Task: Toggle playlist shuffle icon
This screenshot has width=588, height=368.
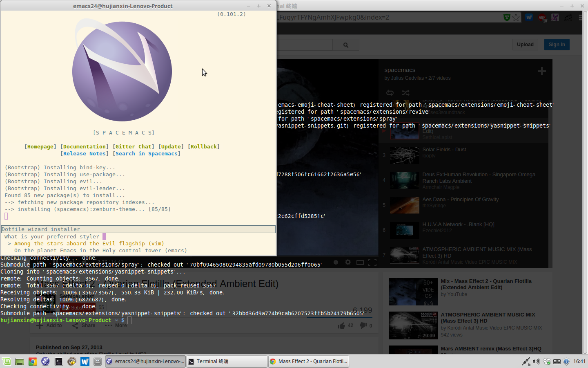Action: pyautogui.click(x=405, y=93)
